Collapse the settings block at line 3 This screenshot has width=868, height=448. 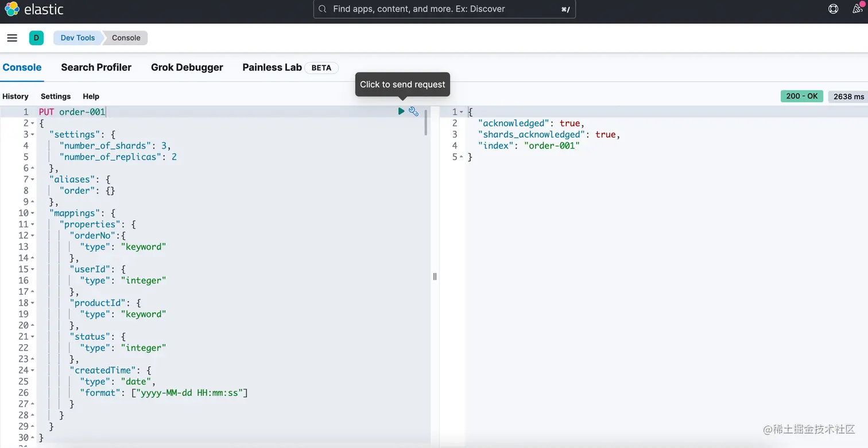[x=32, y=135]
